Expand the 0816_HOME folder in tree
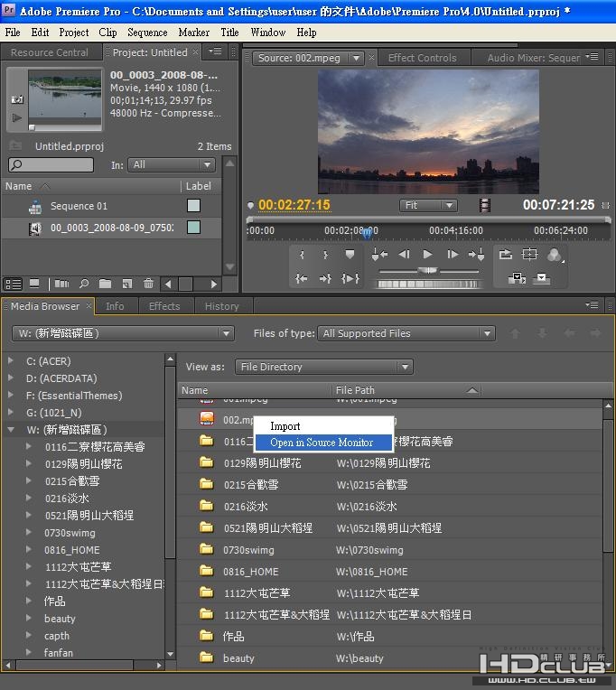616x690 pixels. pyautogui.click(x=28, y=549)
